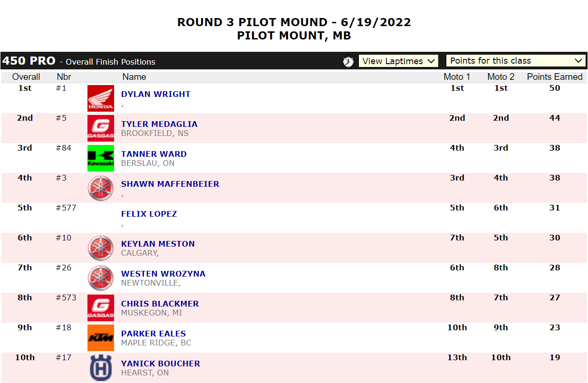Click the Overall column header
588x383 pixels.
point(26,77)
